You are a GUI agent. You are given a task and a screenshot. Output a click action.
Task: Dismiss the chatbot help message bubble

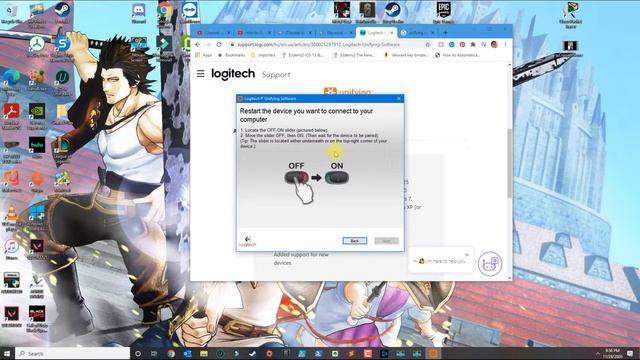coord(467,255)
